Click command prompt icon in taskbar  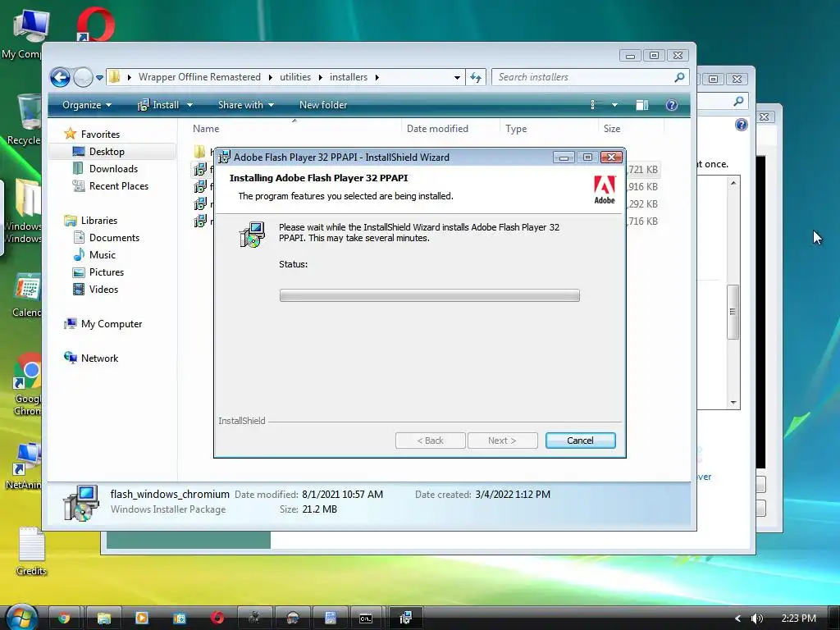pyautogui.click(x=366, y=619)
